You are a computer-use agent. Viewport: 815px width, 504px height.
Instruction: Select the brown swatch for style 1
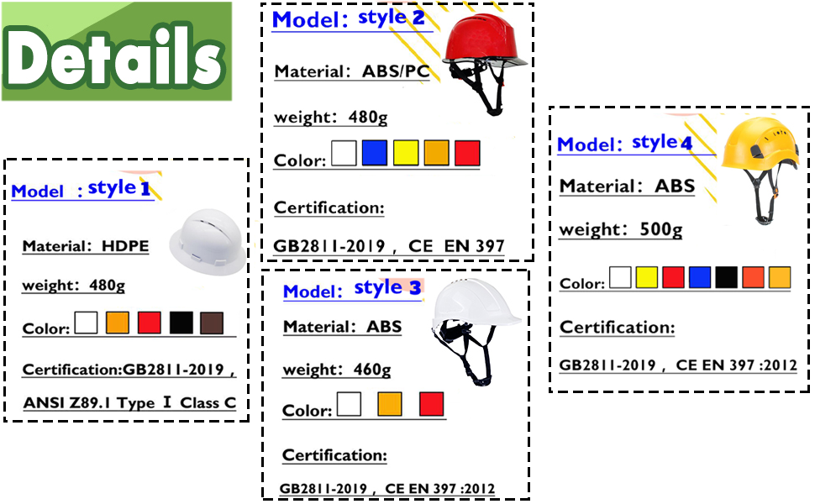[212, 323]
